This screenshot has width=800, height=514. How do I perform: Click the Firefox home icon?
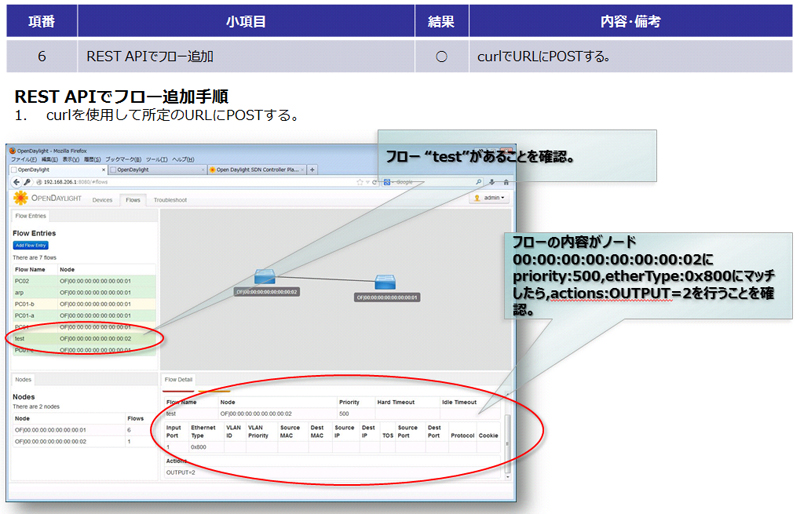[506, 182]
